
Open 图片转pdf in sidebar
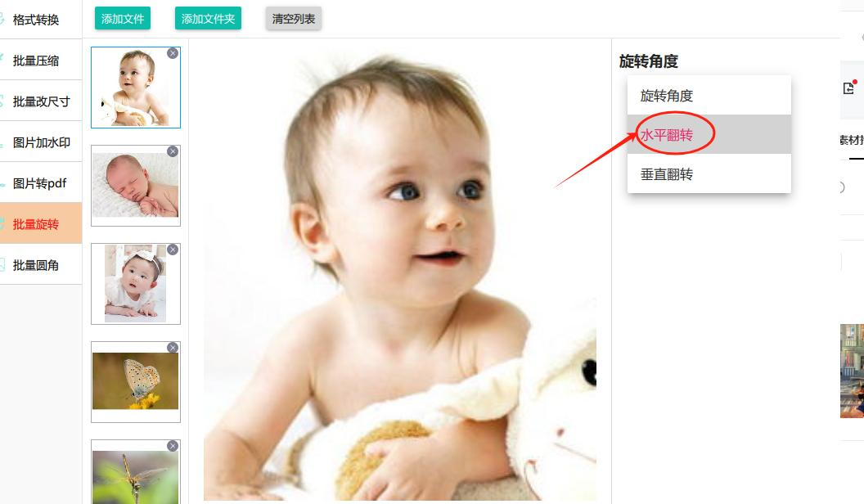point(41,183)
